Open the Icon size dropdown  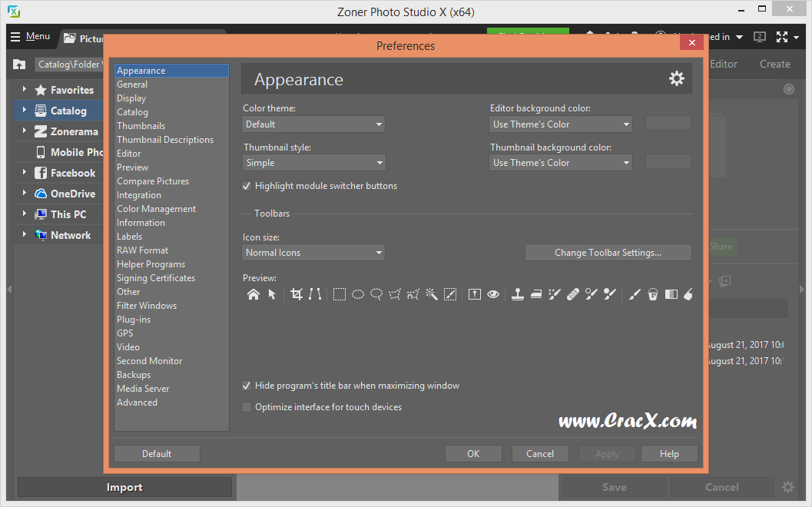pos(313,253)
